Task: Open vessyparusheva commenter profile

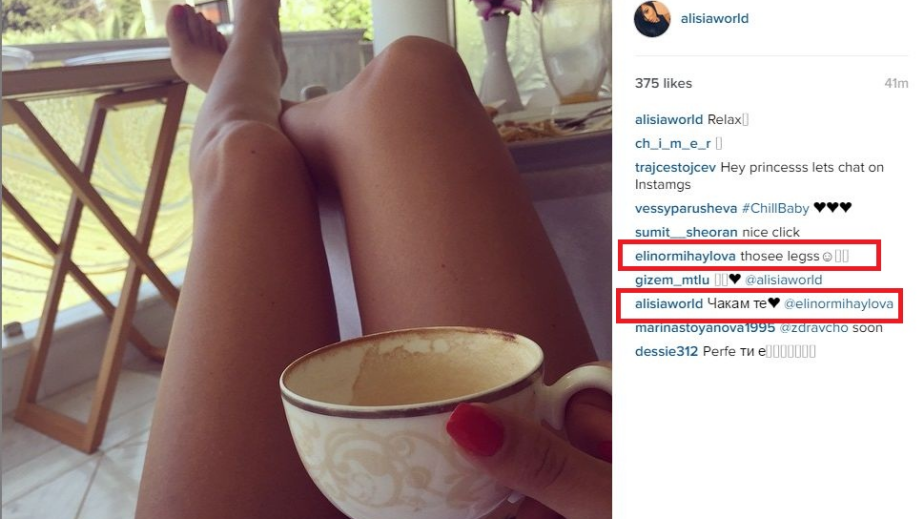Action: (x=686, y=209)
